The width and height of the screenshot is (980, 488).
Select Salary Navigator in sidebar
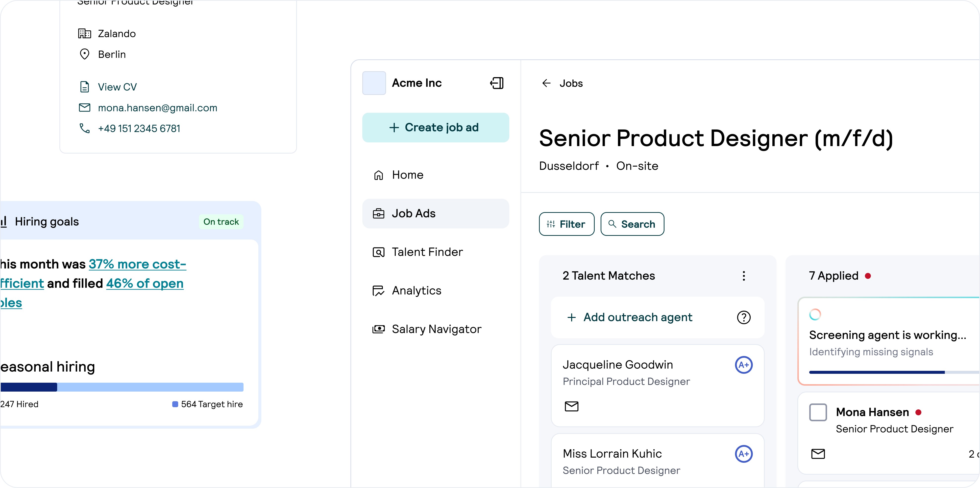click(x=436, y=329)
